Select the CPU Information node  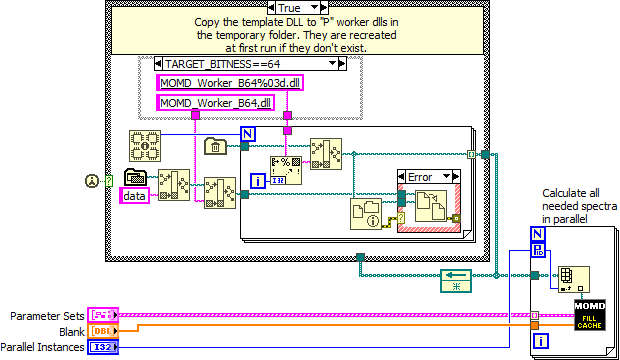point(145,146)
